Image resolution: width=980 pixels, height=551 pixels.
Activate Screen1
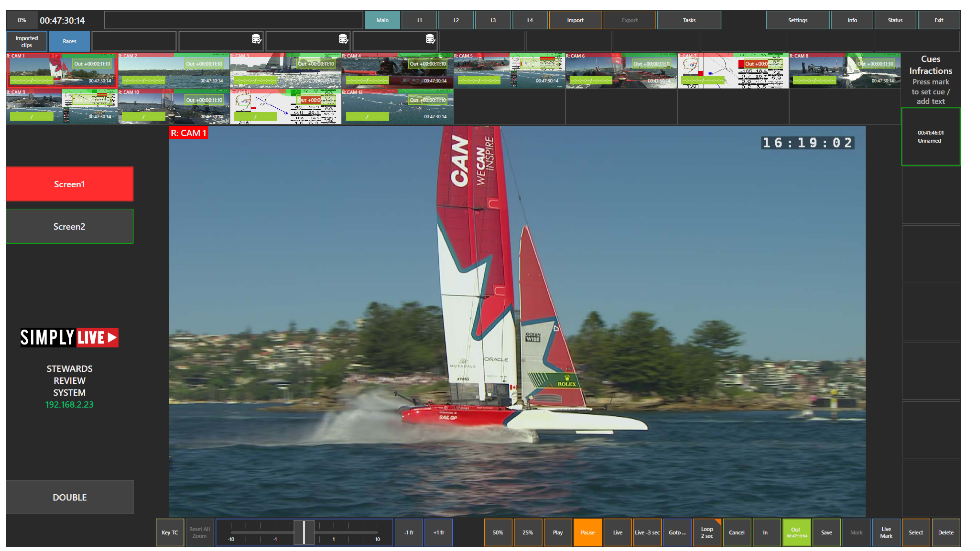point(70,184)
